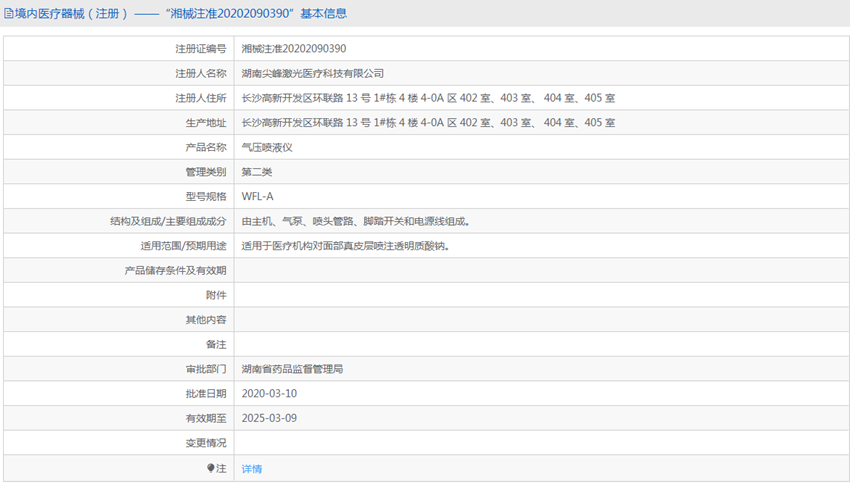The height and width of the screenshot is (484, 850).
Task: Select registrant name 湖南尖峰激光医疗科技有限公司
Action: tap(313, 73)
